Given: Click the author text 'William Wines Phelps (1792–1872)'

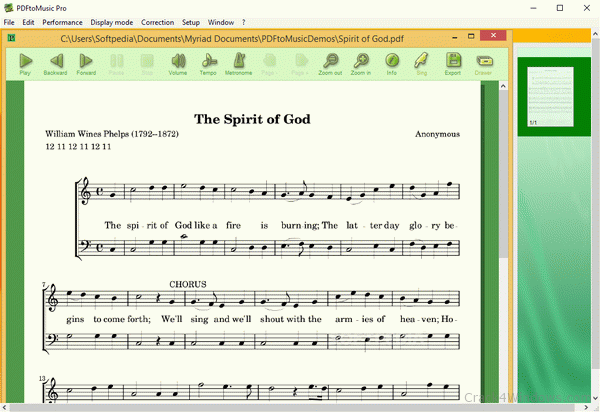Looking at the screenshot, I should tap(112, 134).
